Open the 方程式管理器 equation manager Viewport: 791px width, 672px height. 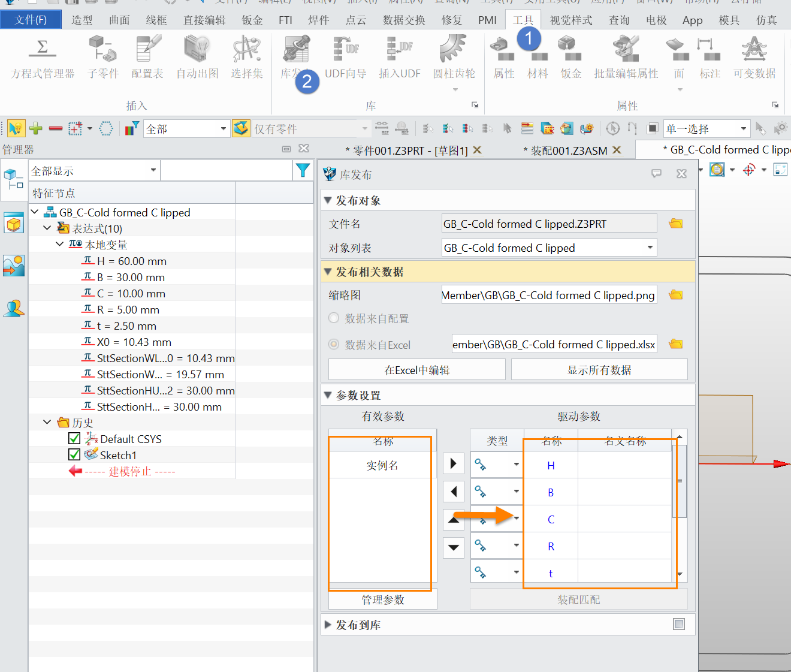coord(43,58)
